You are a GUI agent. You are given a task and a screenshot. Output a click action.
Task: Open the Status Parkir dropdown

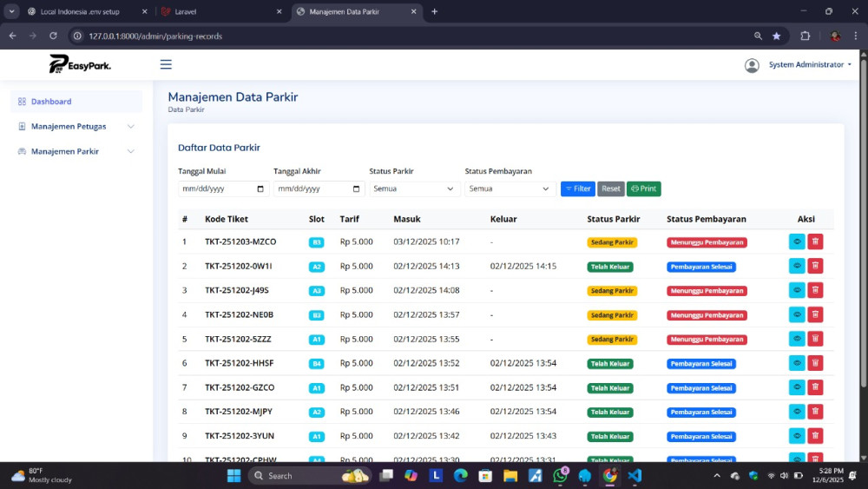click(x=415, y=188)
